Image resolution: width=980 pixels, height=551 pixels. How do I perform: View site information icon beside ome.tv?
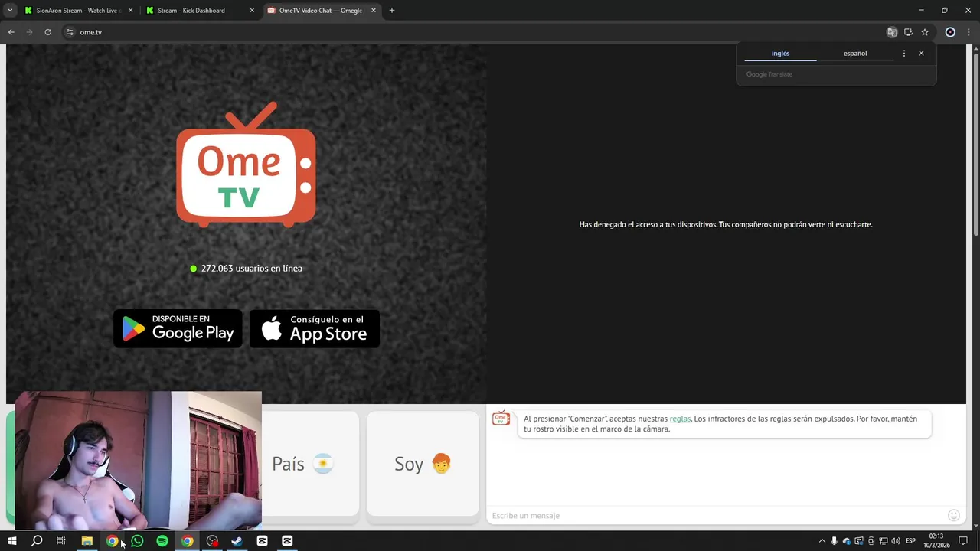pos(70,32)
